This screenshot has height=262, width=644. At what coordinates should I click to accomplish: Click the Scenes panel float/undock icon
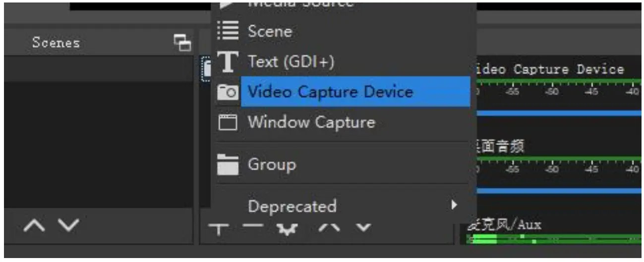tap(182, 43)
